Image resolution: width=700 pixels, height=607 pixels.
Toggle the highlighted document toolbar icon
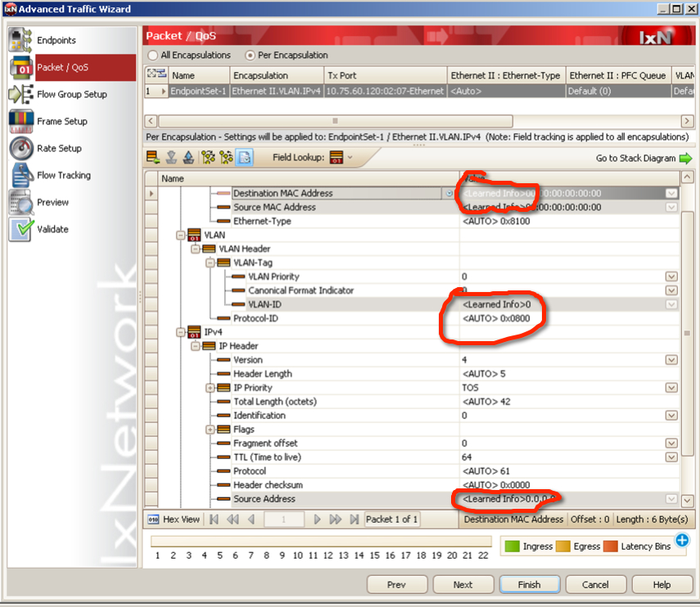[245, 157]
